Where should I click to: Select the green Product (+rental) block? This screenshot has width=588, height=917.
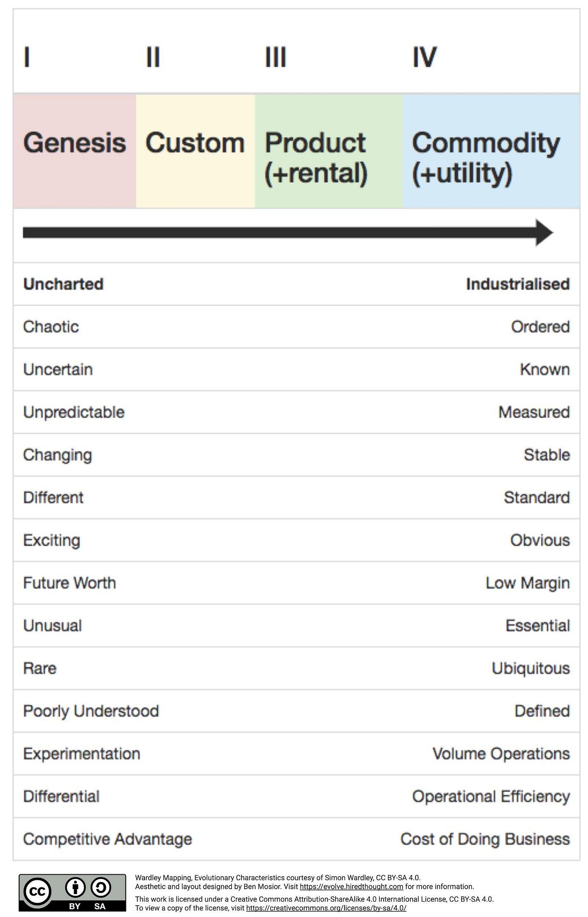click(x=329, y=151)
